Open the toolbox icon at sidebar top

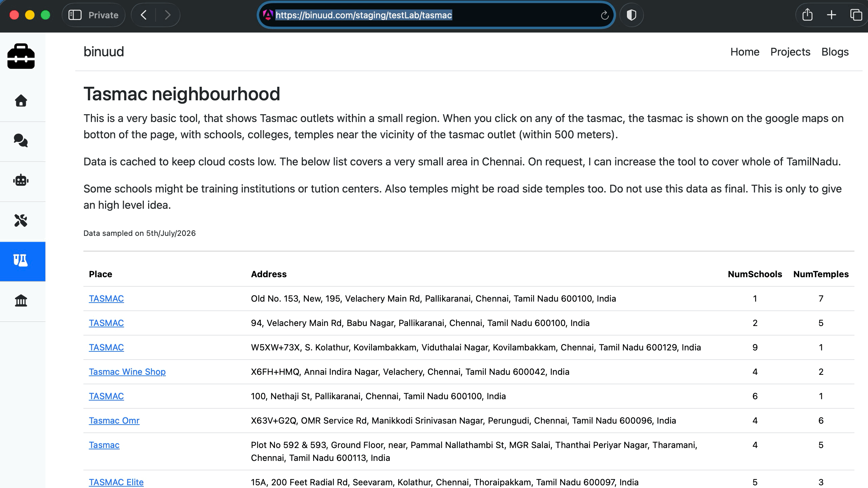coord(21,56)
